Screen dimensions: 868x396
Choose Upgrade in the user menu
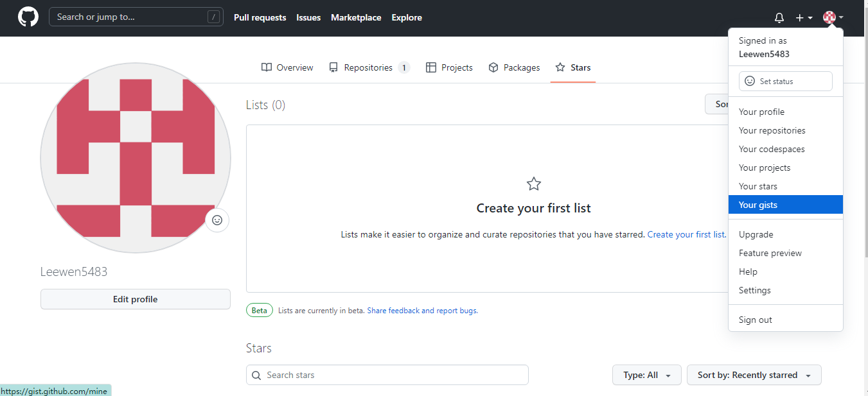pos(786,234)
